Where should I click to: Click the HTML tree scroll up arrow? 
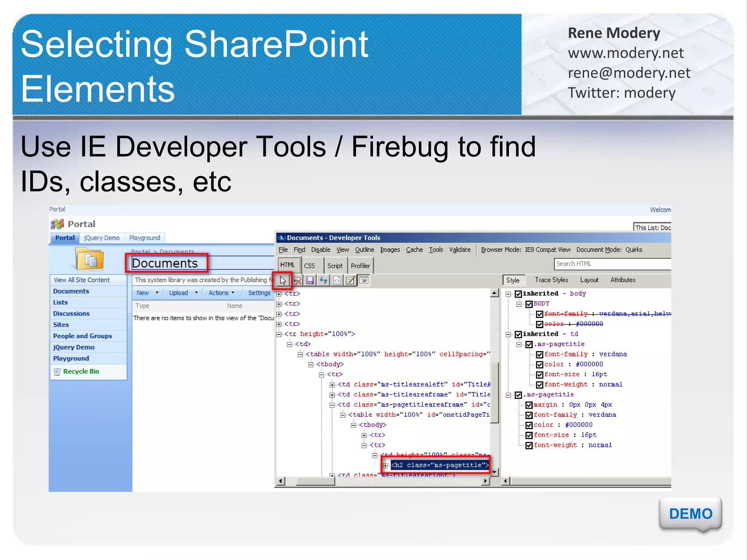point(494,293)
